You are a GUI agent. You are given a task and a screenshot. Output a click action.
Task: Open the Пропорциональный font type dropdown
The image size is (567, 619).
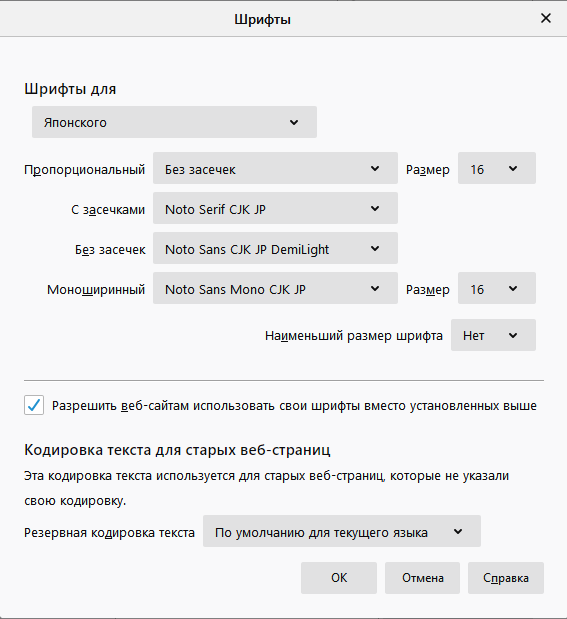[275, 168]
